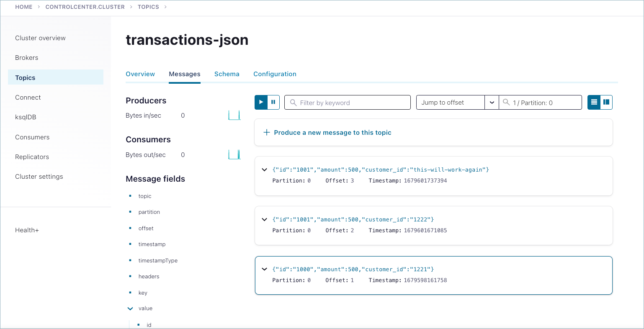Select Consumers in the left sidebar
644x329 pixels.
coord(32,137)
